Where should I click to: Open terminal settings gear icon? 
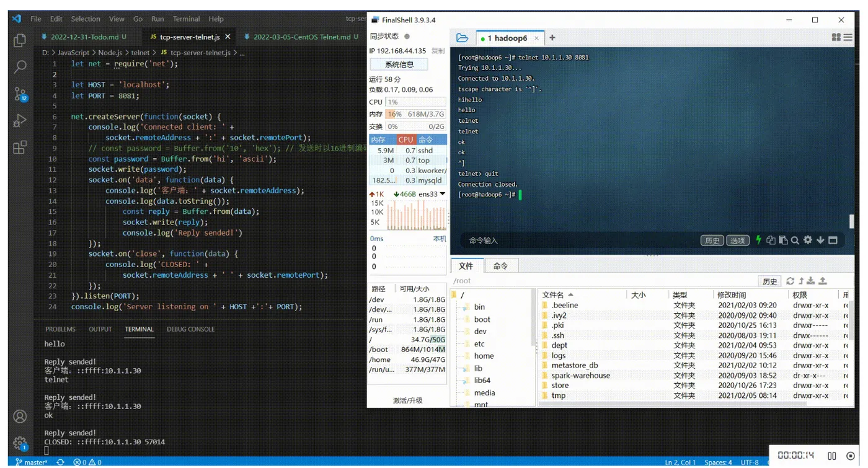(808, 240)
